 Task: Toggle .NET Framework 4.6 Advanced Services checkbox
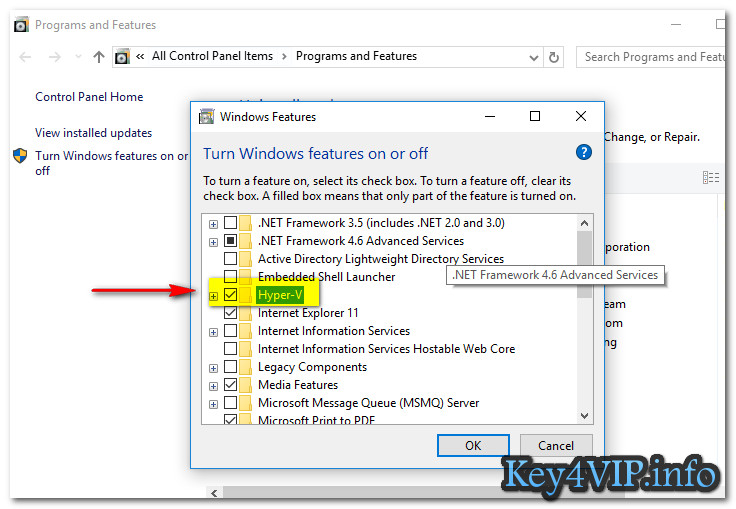click(230, 240)
